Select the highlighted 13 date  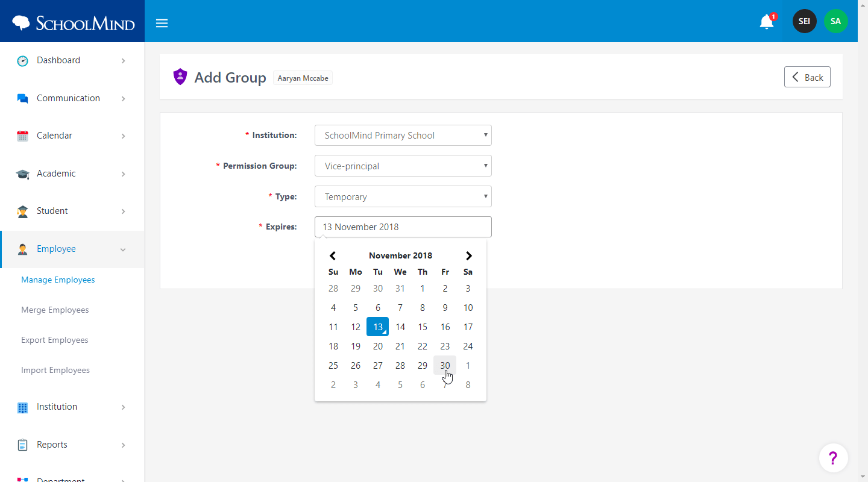coord(378,327)
